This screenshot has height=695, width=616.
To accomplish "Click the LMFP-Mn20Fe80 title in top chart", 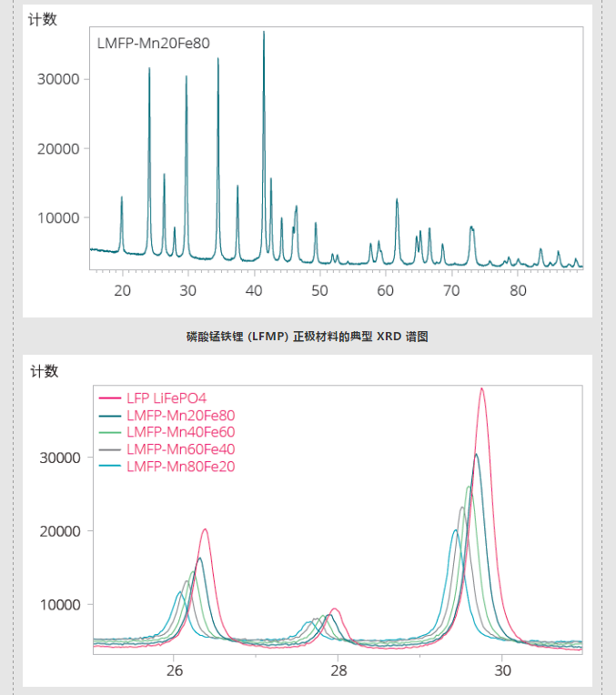I will (x=153, y=43).
